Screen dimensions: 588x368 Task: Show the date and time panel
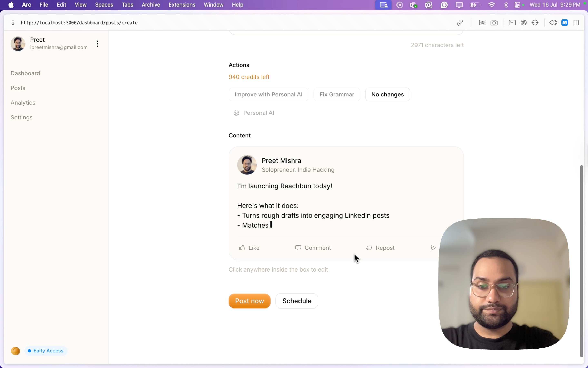click(555, 5)
